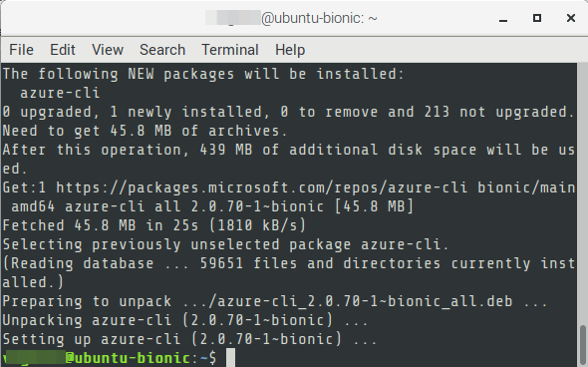Screen dimensions: 588x367
Task: Open the Search menu
Action: pos(162,50)
